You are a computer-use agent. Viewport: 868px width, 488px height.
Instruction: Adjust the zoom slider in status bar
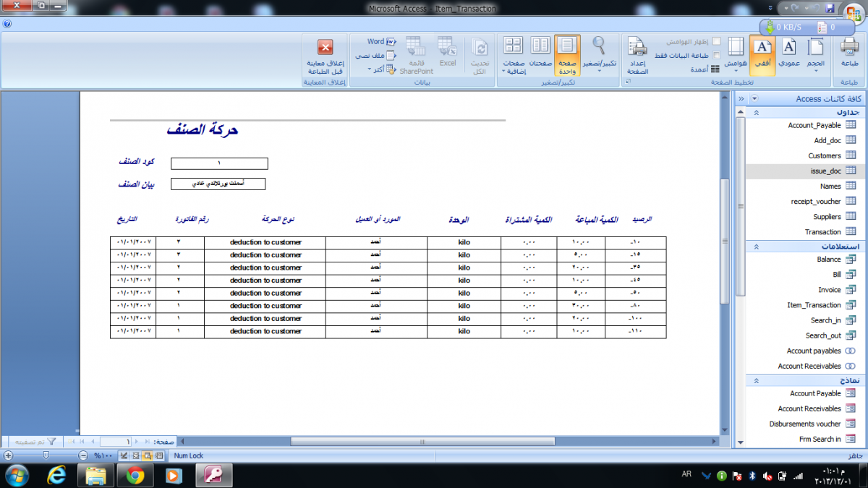coord(46,455)
